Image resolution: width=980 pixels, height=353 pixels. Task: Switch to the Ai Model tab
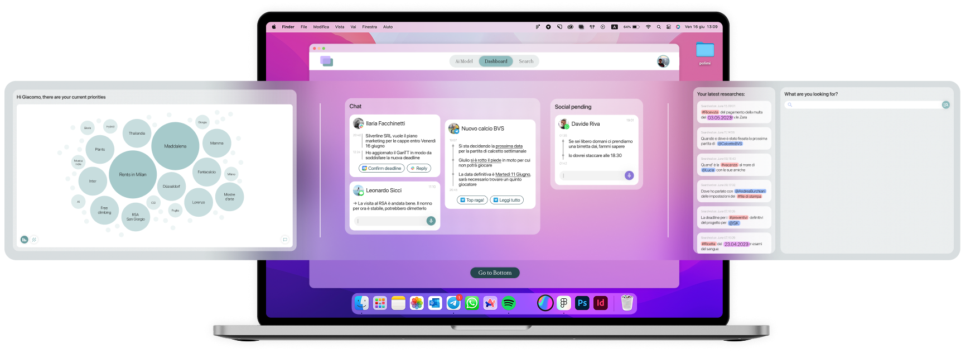464,61
